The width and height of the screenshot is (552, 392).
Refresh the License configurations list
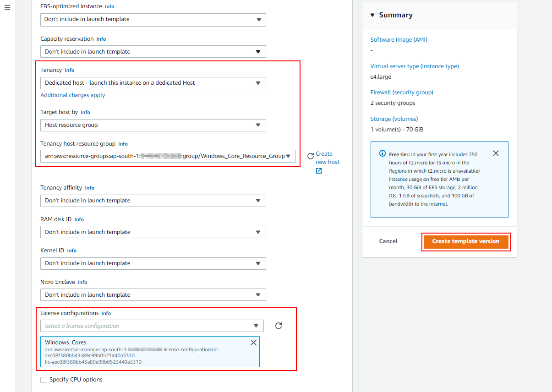tap(278, 326)
